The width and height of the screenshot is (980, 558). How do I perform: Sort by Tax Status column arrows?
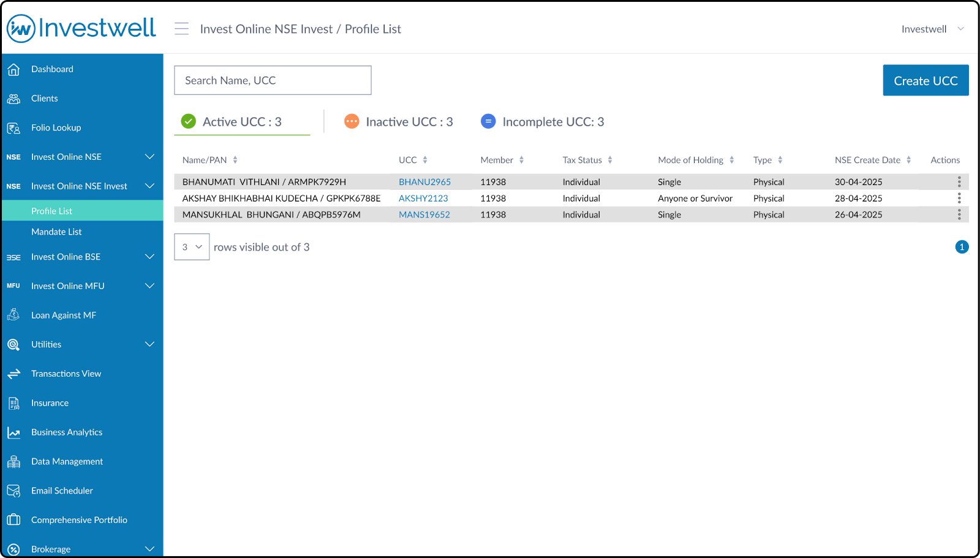610,160
